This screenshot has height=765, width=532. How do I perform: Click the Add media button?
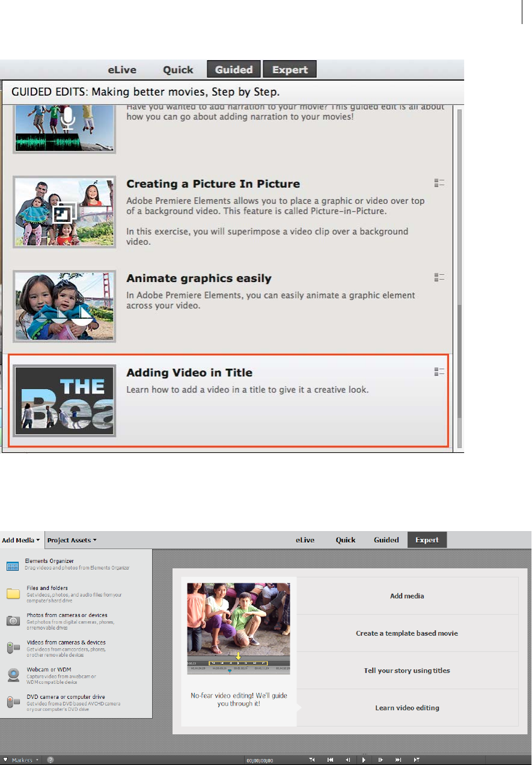click(407, 596)
